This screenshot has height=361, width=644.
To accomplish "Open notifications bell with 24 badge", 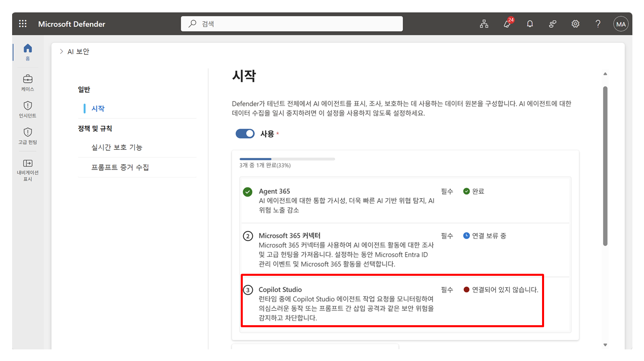I will pos(507,24).
